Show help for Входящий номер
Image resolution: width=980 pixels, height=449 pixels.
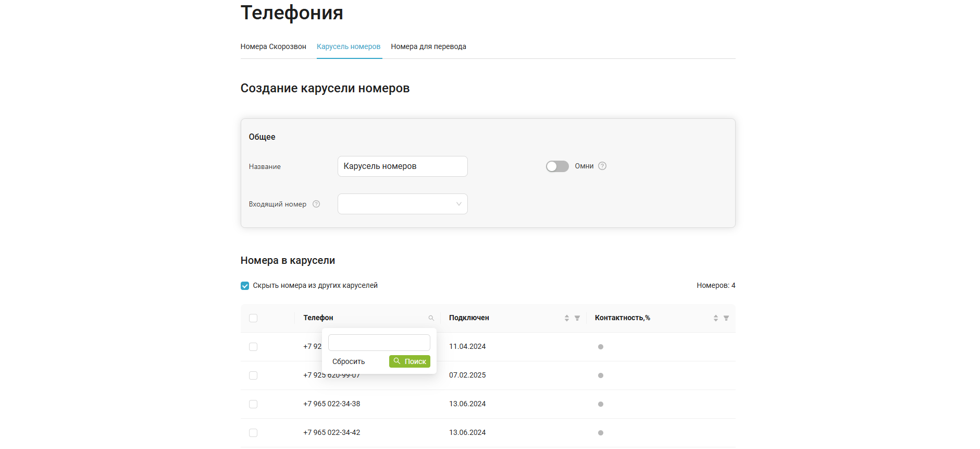[316, 204]
